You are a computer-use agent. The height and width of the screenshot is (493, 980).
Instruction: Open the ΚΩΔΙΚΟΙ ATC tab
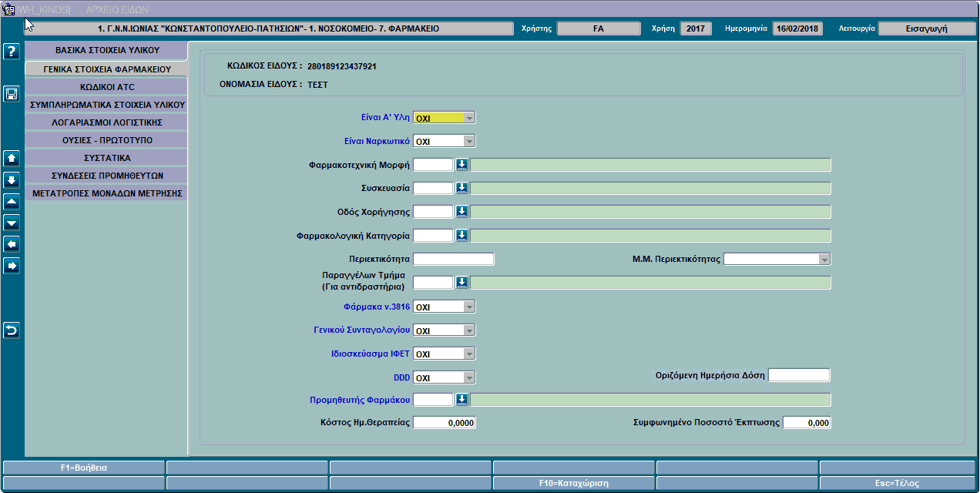coord(106,87)
